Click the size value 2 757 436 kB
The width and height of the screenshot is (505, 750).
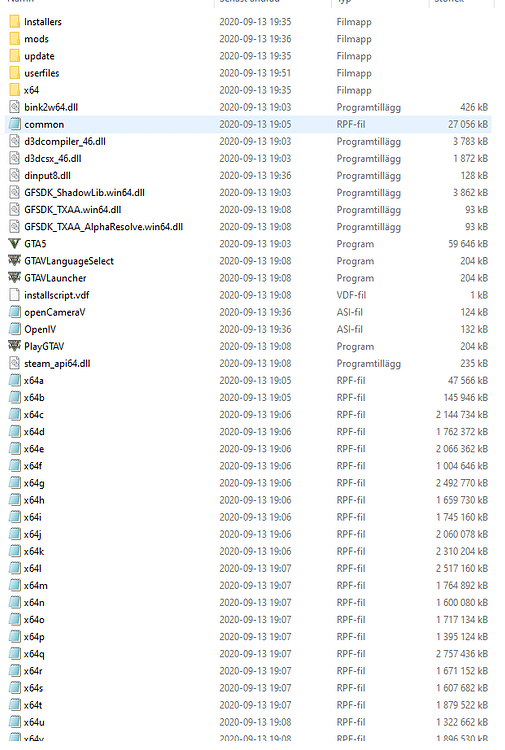[x=462, y=654]
